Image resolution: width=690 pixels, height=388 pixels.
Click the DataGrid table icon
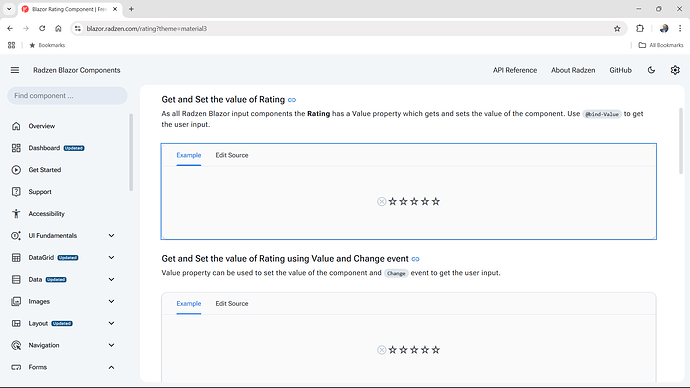(x=16, y=258)
